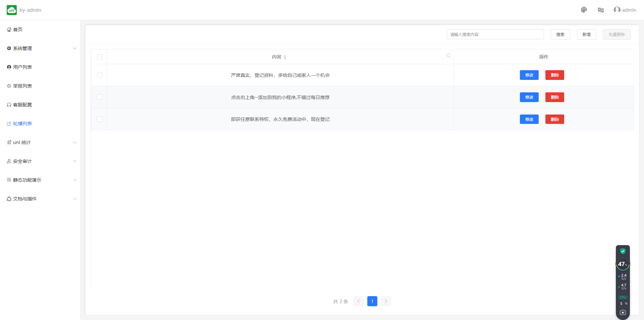This screenshot has height=320, width=644.
Task: Click the by-admin title text
Action: [x=30, y=10]
